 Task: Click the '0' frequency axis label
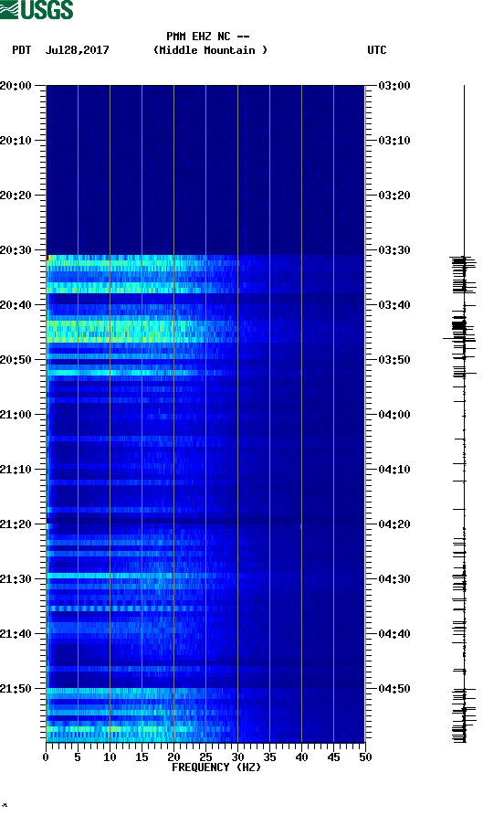point(46,757)
